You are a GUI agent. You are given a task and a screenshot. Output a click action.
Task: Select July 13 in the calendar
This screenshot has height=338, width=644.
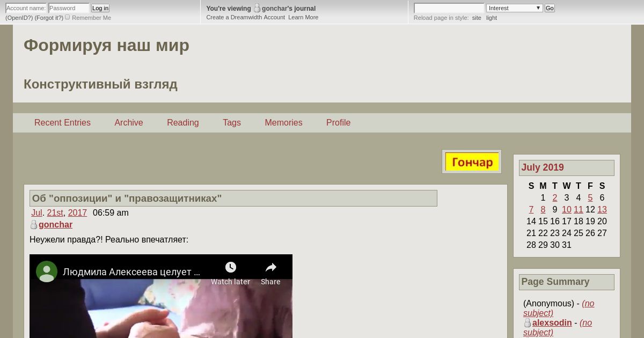(602, 210)
